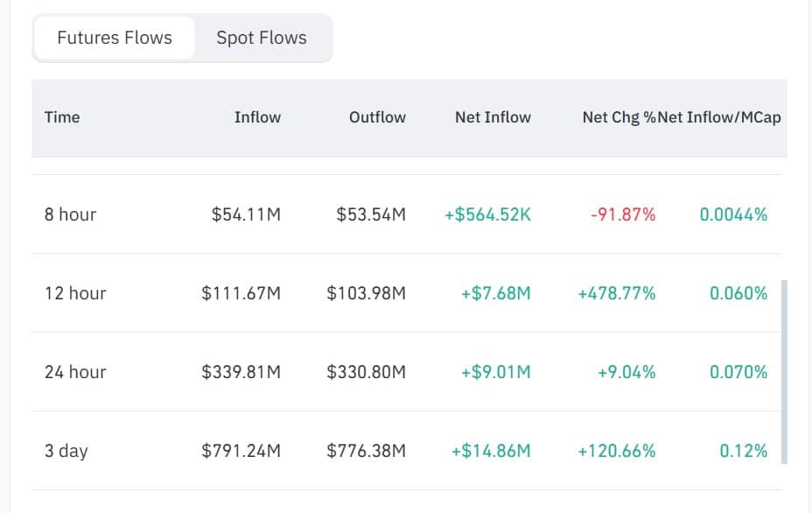Click the Net Inflow column header

493,117
